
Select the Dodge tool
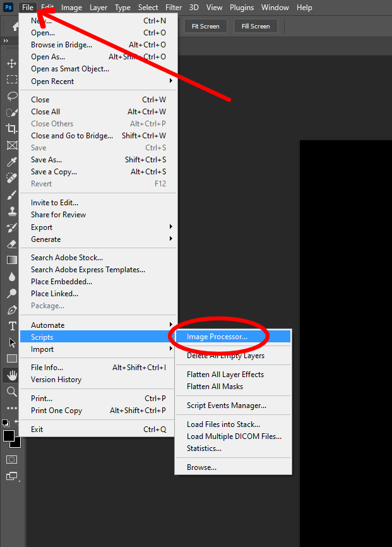(x=12, y=293)
